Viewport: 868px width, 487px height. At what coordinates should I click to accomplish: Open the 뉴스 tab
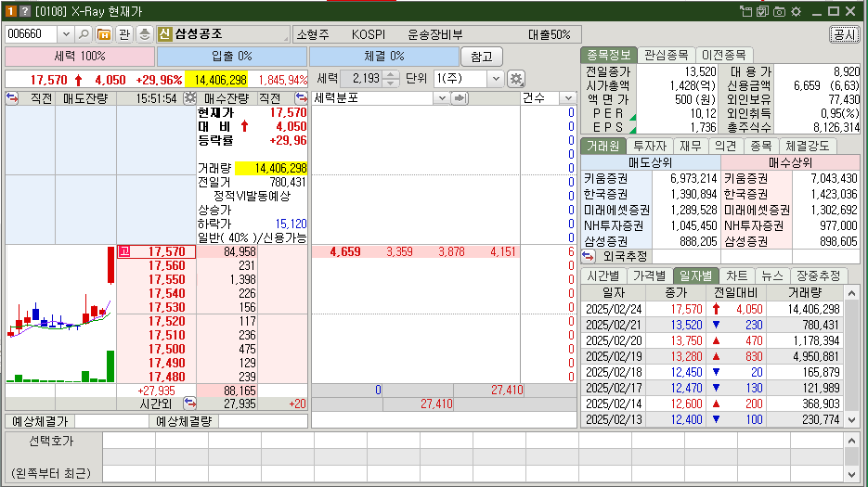tap(772, 276)
